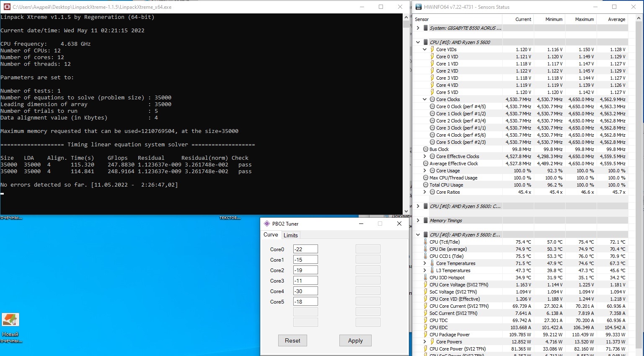Image resolution: width=644 pixels, height=356 pixels.
Task: Collapse the CPU [#0]: AMD Ryzen 5 5600 group
Action: pos(418,42)
